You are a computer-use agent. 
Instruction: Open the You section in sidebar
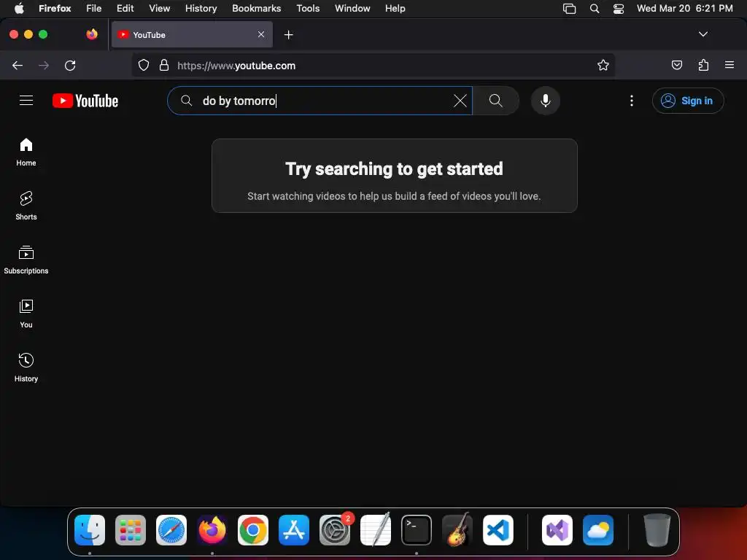(26, 314)
